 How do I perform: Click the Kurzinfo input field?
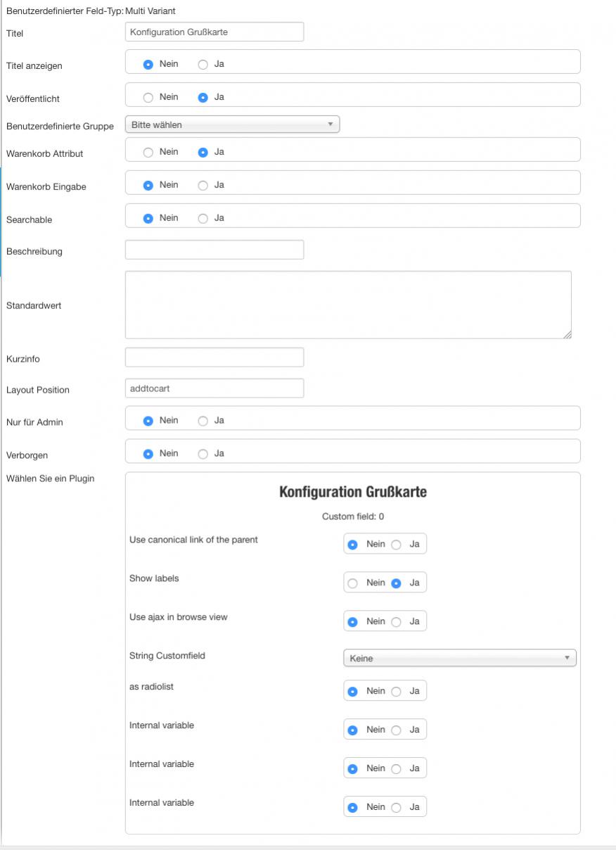point(214,357)
